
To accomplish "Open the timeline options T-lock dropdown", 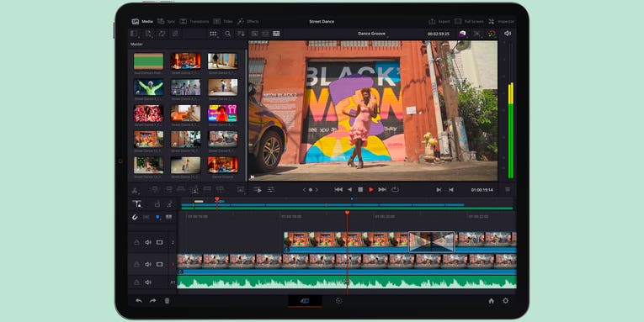I will tap(137, 203).
